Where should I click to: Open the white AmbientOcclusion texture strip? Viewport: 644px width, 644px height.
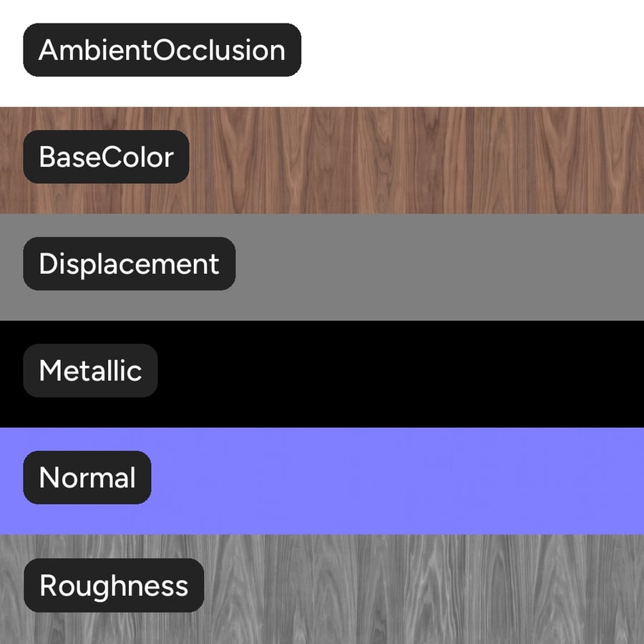(x=322, y=54)
